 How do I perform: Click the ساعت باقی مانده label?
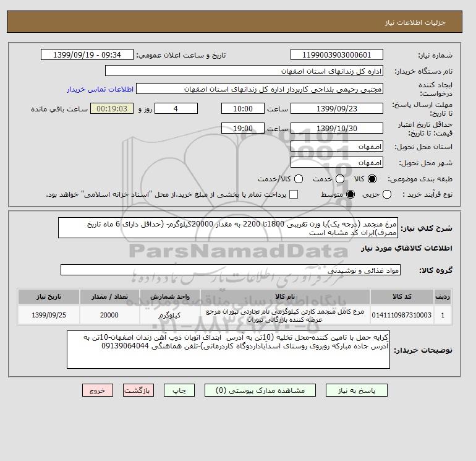click(59, 109)
